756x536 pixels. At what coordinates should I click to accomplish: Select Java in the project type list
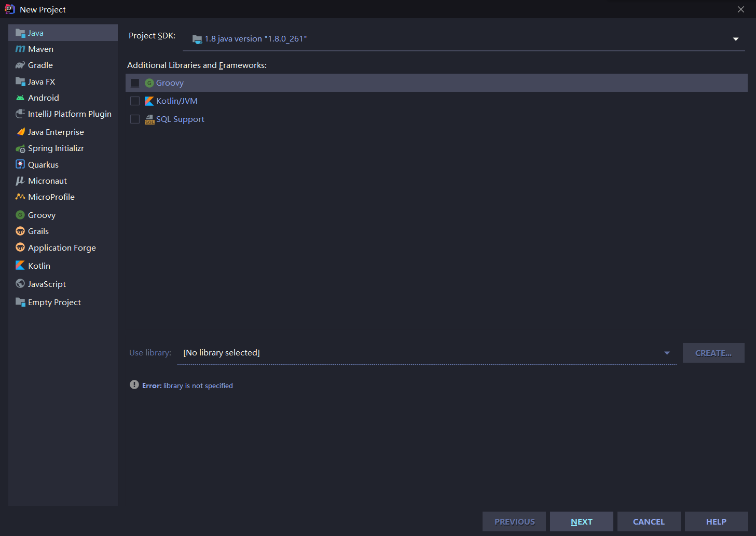tap(63, 33)
